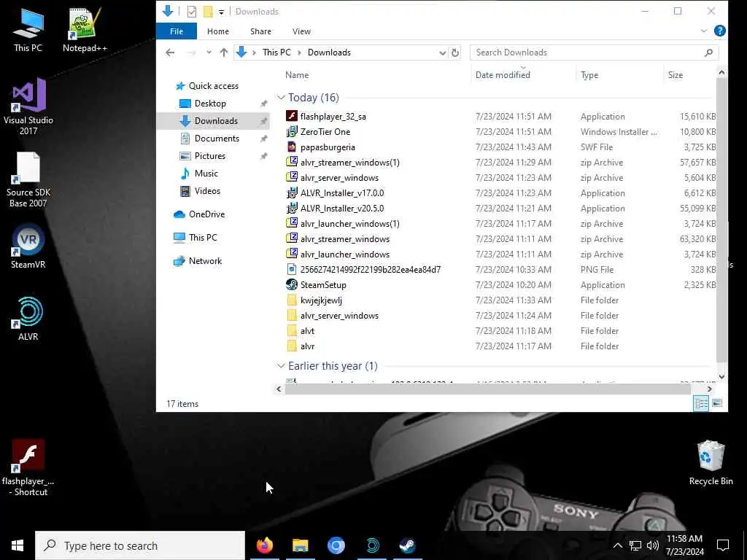Viewport: 747px width, 560px height.
Task: Select the Recycle Bin icon
Action: (x=711, y=462)
